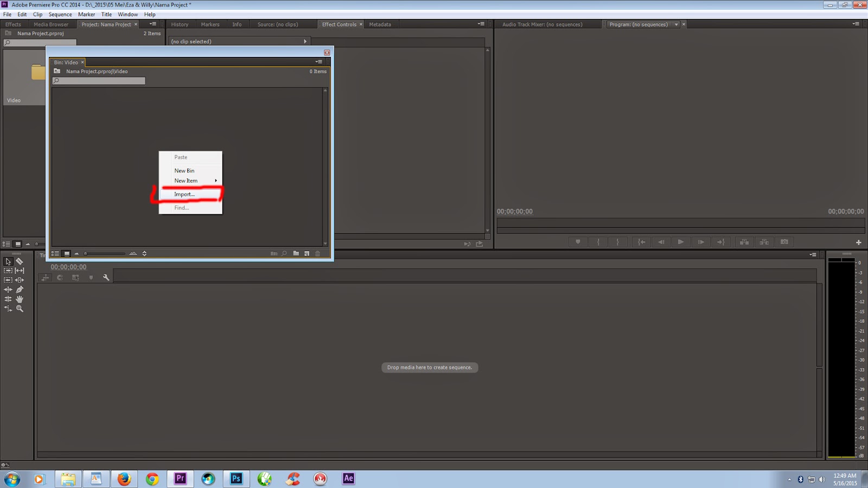
Task: Open the Marker menu
Action: [86, 14]
